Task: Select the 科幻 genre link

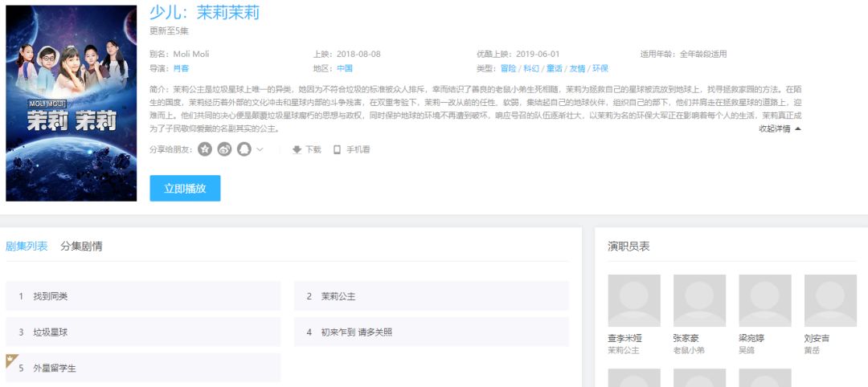Action: click(531, 68)
